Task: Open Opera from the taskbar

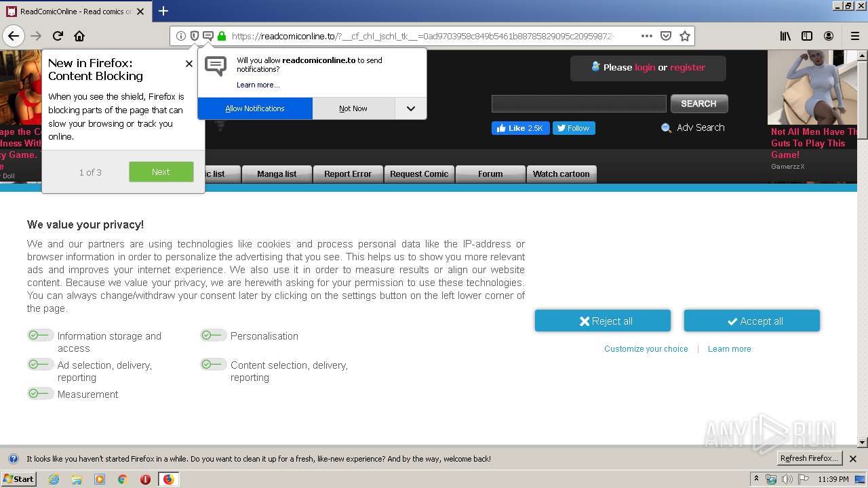Action: [145, 479]
